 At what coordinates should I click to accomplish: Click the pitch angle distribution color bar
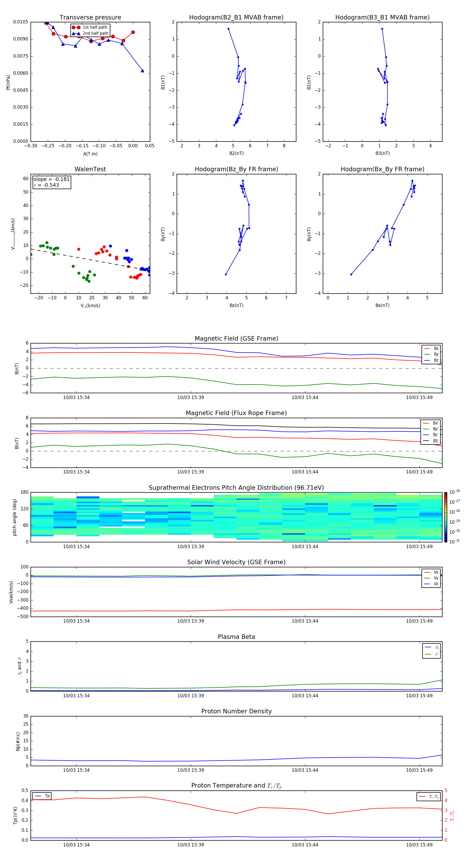445,517
